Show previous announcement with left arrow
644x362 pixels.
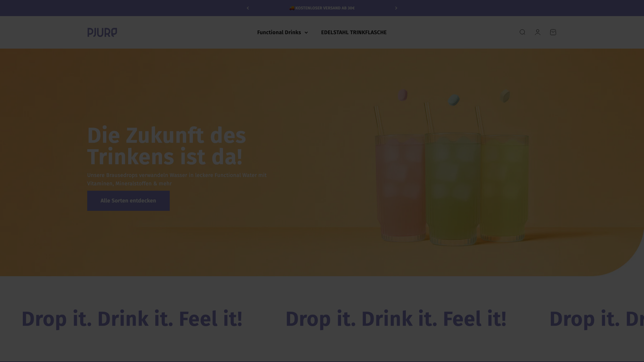[248, 8]
